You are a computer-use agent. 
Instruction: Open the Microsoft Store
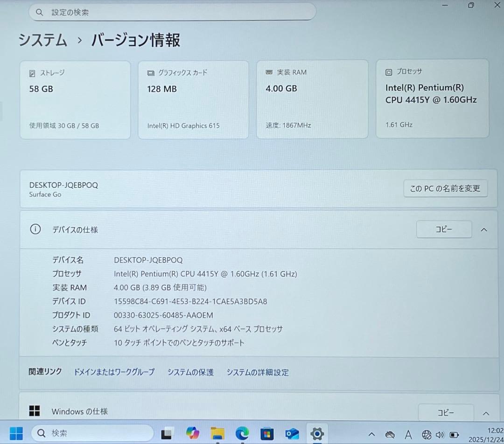(267, 433)
